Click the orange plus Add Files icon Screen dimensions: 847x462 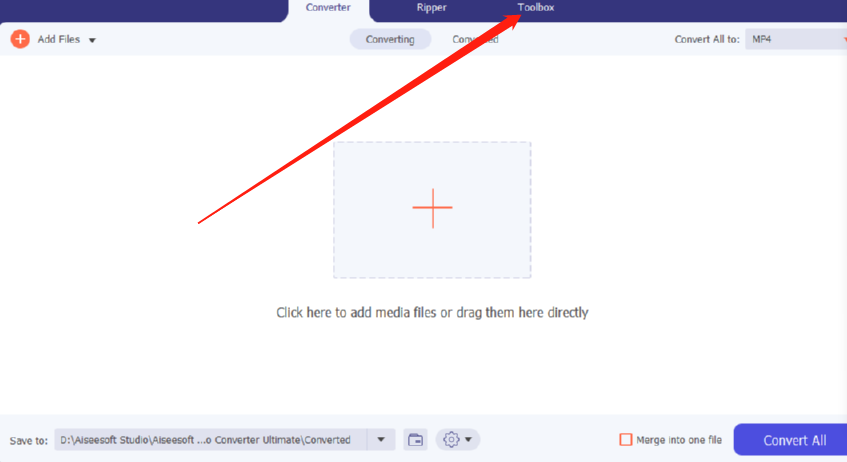tap(20, 39)
